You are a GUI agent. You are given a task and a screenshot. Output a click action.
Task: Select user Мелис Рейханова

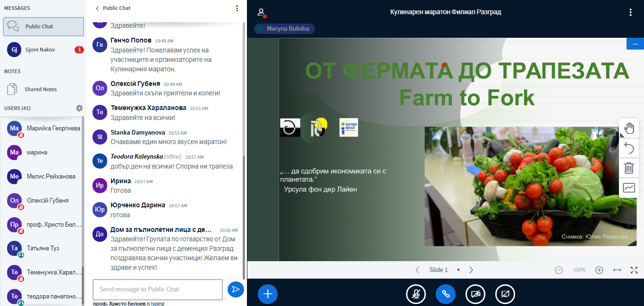(x=42, y=177)
